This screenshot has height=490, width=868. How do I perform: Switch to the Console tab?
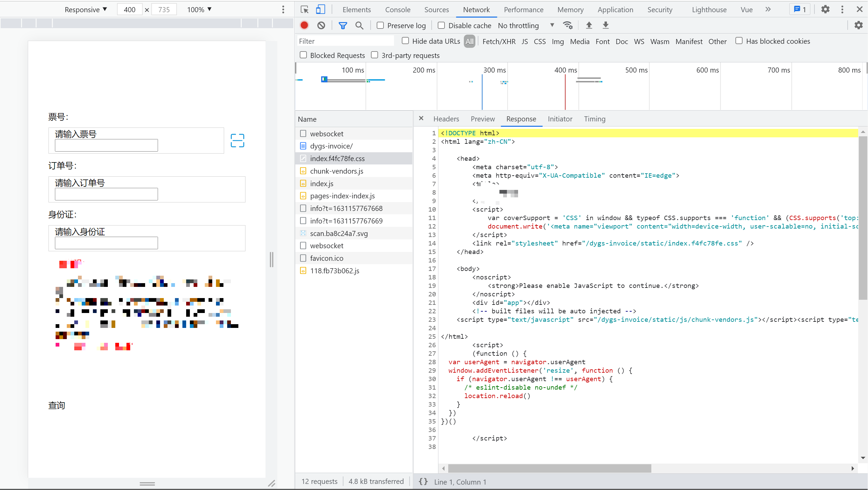(397, 9)
